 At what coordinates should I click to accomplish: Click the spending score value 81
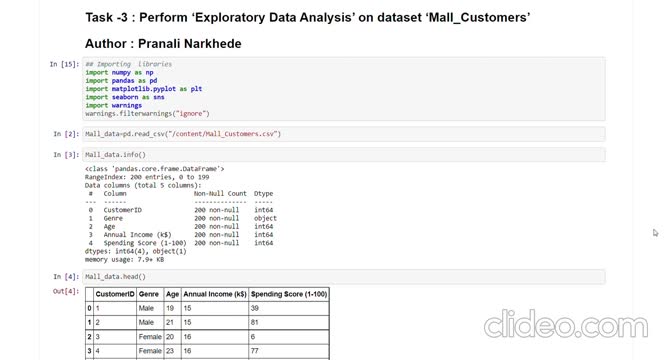[255, 322]
